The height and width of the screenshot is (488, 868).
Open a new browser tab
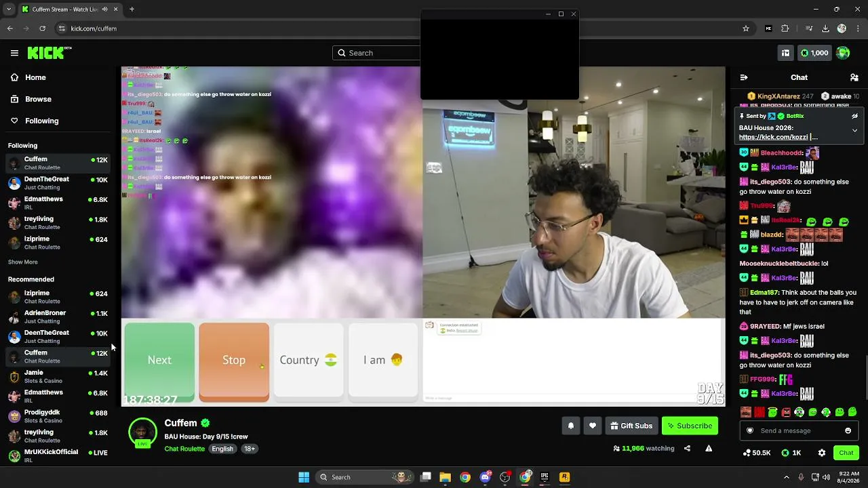[132, 9]
